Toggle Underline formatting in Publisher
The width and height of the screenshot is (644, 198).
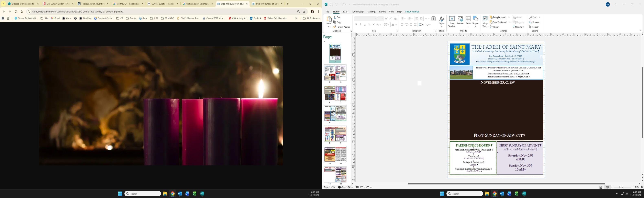tap(365, 24)
